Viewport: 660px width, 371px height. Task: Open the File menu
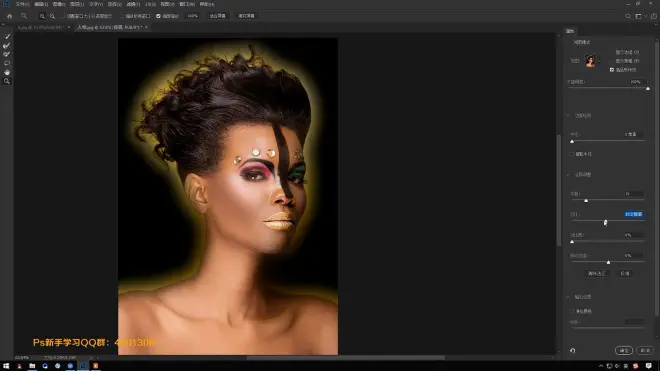(22, 4)
